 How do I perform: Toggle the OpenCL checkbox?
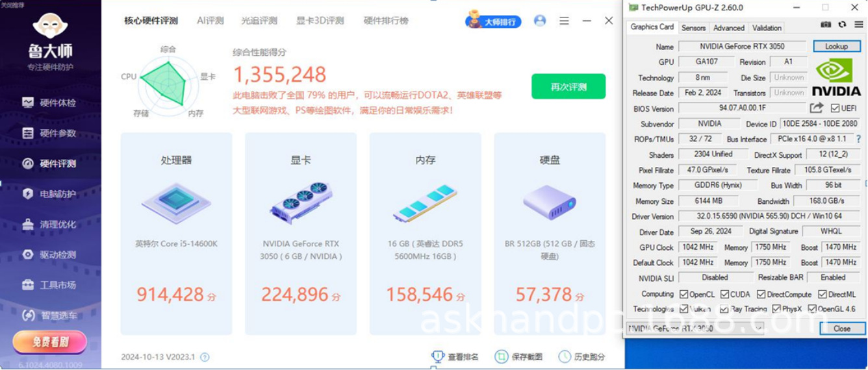pyautogui.click(x=683, y=294)
